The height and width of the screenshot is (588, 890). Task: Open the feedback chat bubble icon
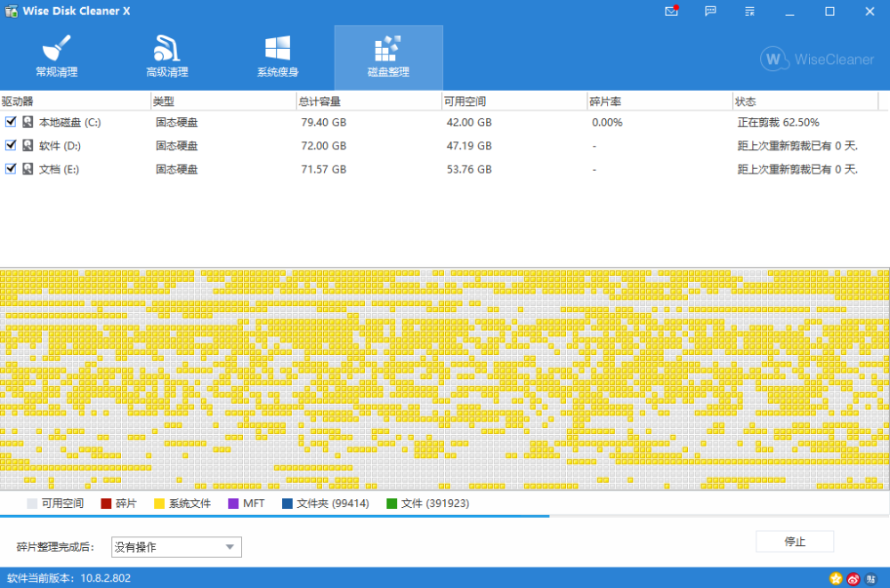point(710,12)
